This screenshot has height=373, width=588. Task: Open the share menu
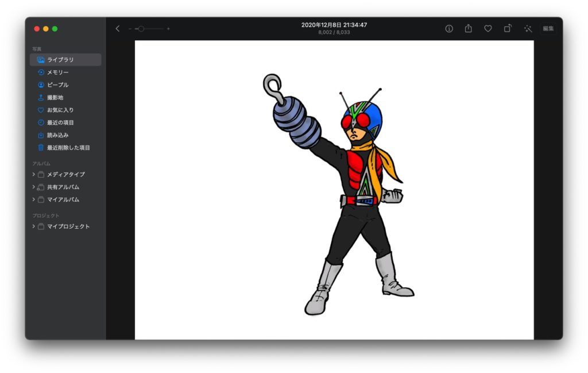469,28
